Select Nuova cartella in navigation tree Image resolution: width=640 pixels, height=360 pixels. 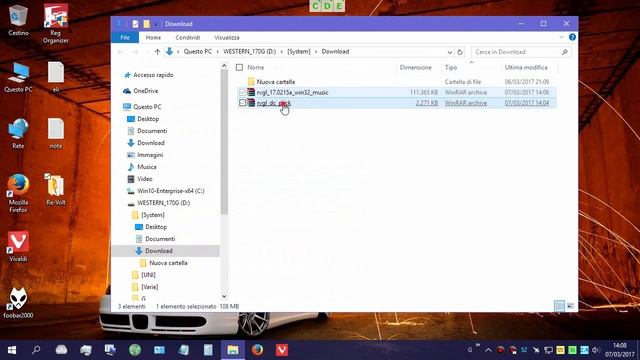(168, 263)
